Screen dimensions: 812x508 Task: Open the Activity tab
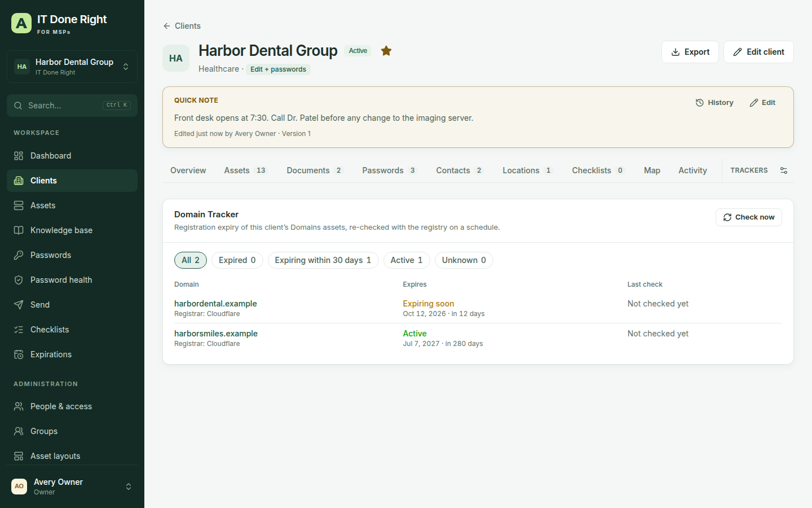(692, 170)
